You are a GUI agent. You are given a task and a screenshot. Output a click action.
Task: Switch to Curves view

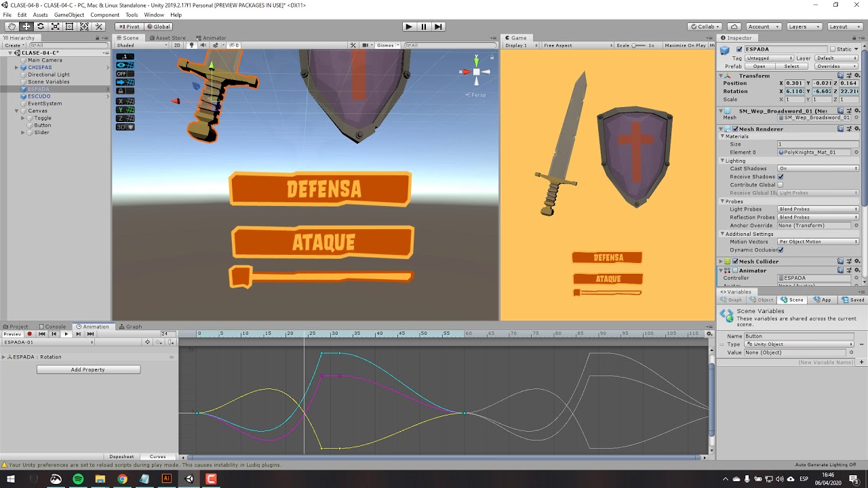tap(157, 456)
